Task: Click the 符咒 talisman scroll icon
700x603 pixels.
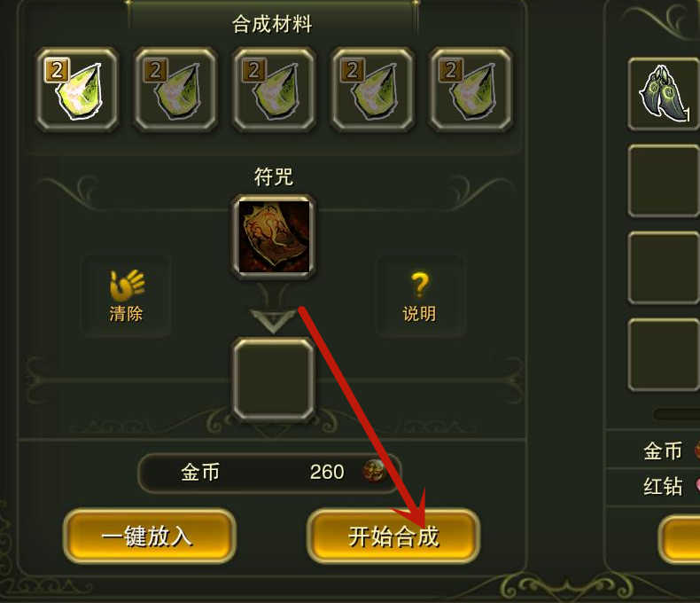Action: point(273,236)
